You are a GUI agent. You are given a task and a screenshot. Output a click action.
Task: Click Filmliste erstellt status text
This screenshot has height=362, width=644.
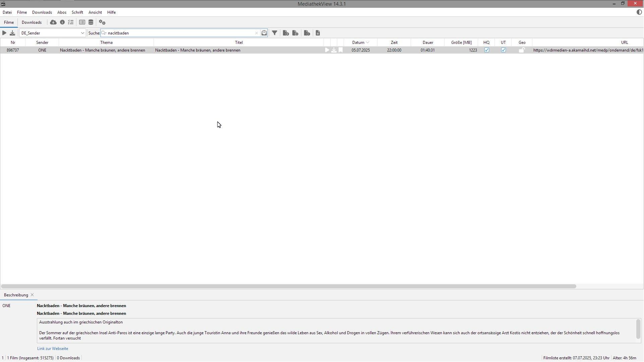(576, 358)
